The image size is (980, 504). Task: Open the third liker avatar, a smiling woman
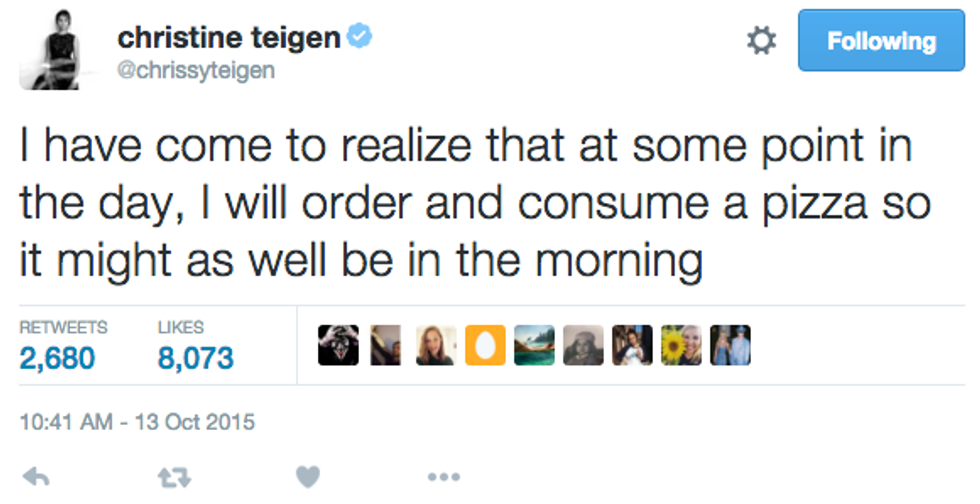click(435, 345)
